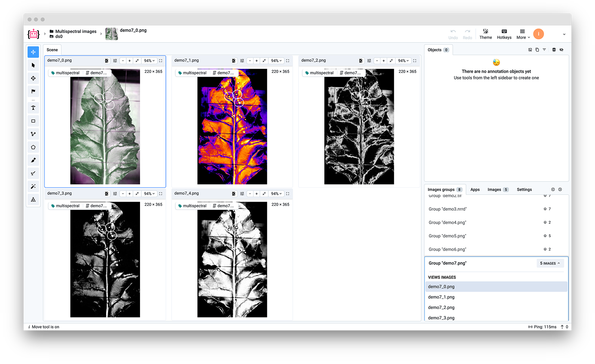This screenshot has height=364, width=595.
Task: Click the demo7_0.png thumbnail in header
Action: 111,34
